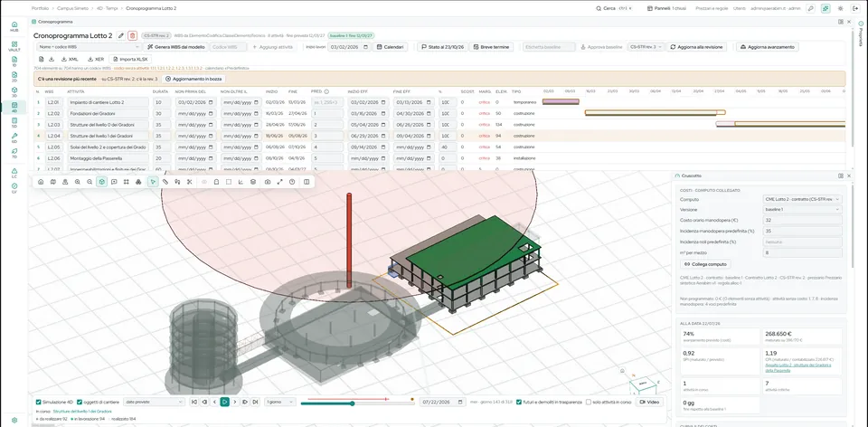Click the Inizio lavori date field
Screen dimensions: 868x427
pos(349,47)
